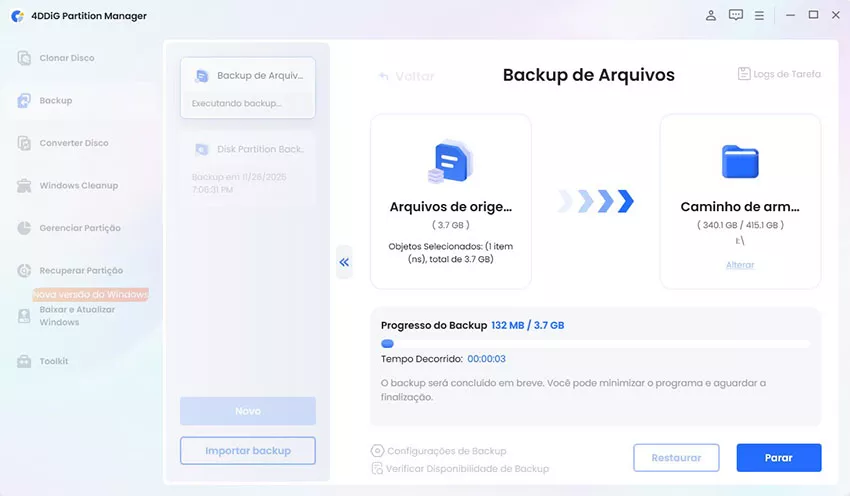
Task: Open Windows Cleanup menu item
Action: (79, 185)
